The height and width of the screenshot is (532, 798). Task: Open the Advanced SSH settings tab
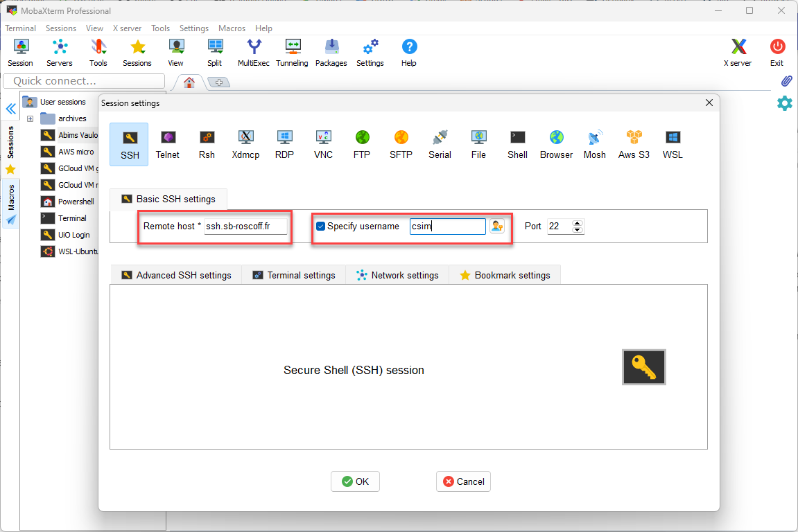click(x=176, y=275)
